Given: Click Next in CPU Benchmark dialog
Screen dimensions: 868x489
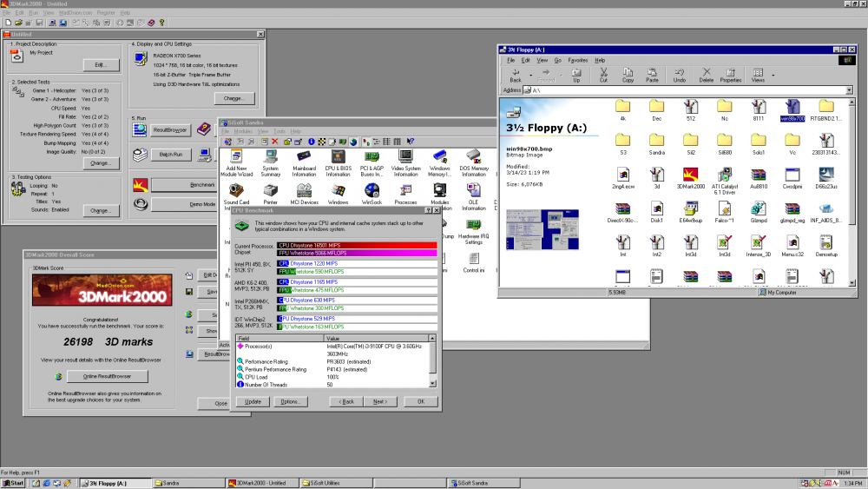Looking at the screenshot, I should [x=380, y=401].
